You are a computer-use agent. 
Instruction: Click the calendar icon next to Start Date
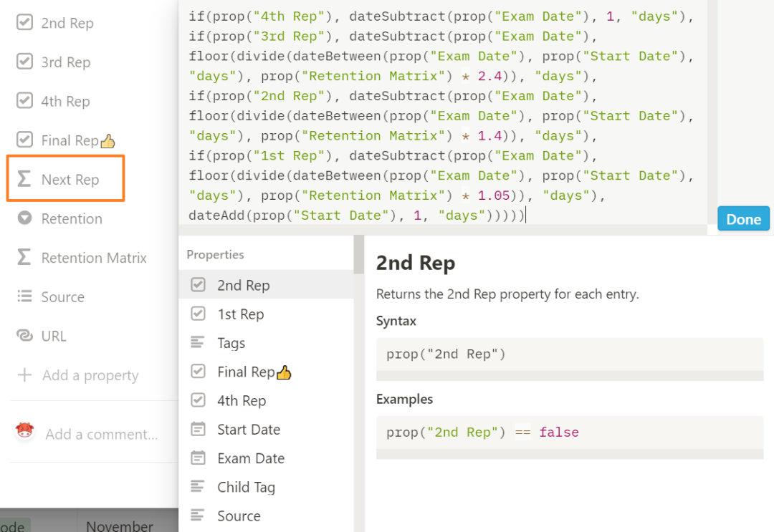click(198, 430)
